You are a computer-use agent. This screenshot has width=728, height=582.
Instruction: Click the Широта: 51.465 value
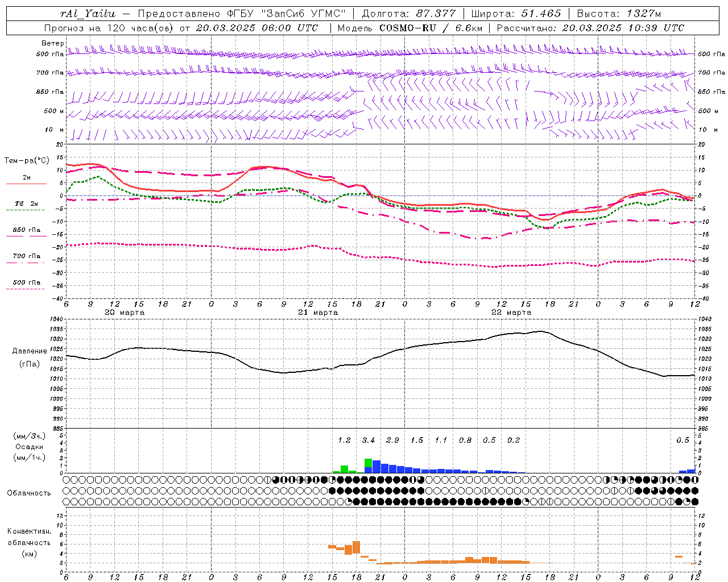(x=516, y=14)
